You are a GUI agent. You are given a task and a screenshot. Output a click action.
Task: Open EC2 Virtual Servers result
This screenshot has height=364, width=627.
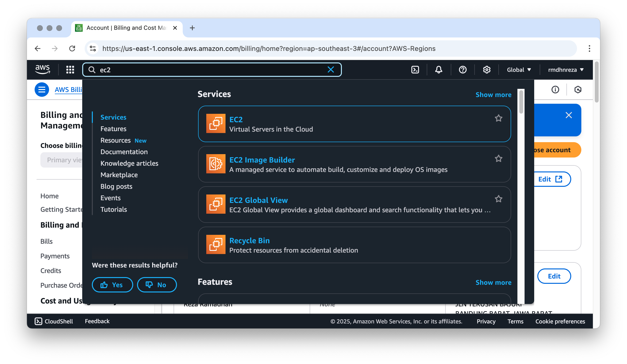(x=354, y=124)
